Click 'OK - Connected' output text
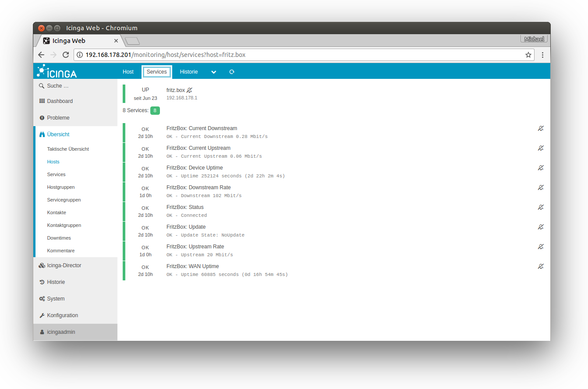 click(187, 216)
